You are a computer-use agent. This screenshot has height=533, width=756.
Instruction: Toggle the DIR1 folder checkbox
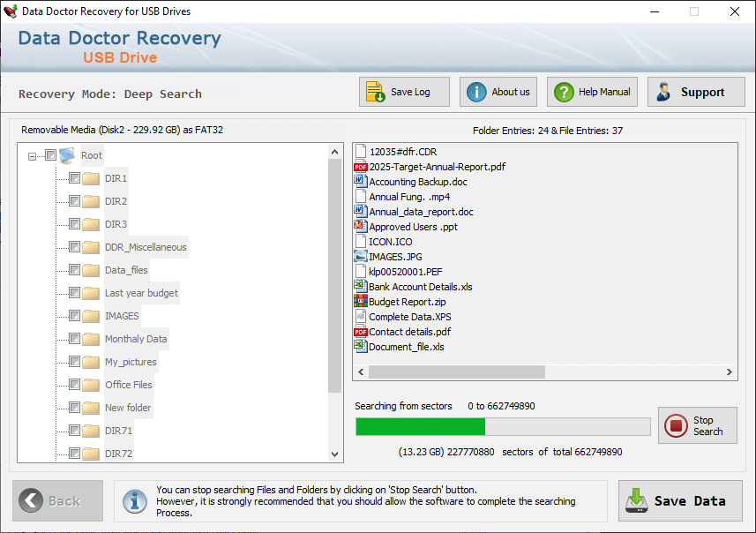74,178
